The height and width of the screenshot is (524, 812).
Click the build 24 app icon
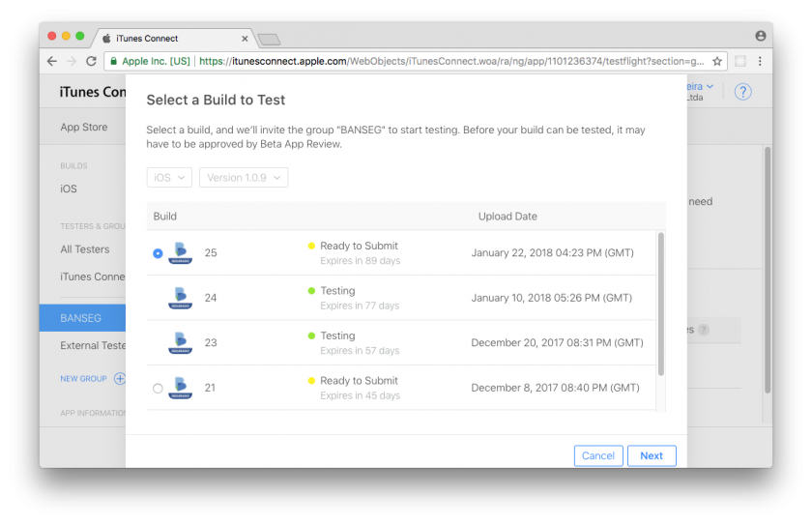[181, 298]
